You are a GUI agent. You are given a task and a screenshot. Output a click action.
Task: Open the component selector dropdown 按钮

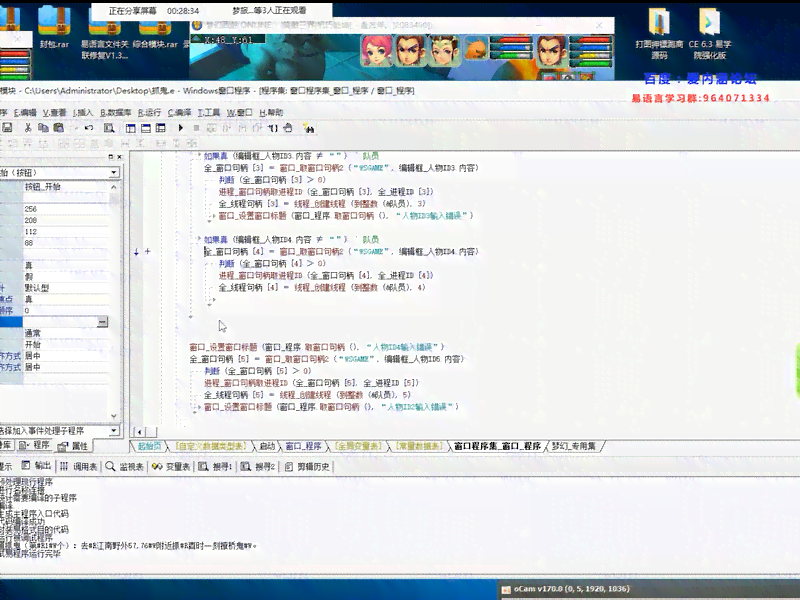tap(114, 172)
